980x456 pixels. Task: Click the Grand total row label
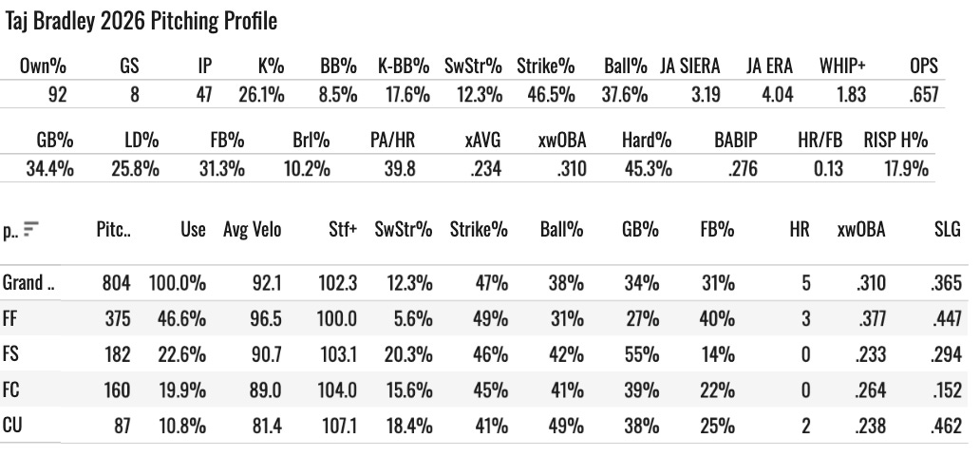click(x=28, y=283)
